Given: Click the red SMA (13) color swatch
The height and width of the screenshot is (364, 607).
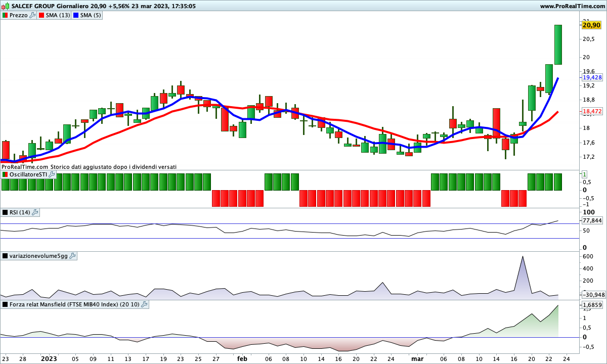Looking at the screenshot, I should pyautogui.click(x=41, y=15).
